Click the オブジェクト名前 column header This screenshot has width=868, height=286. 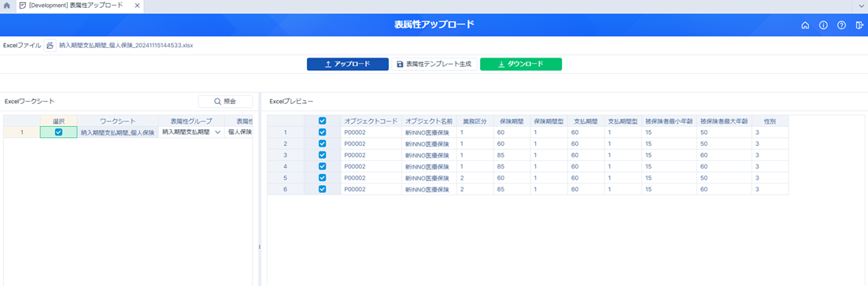429,121
